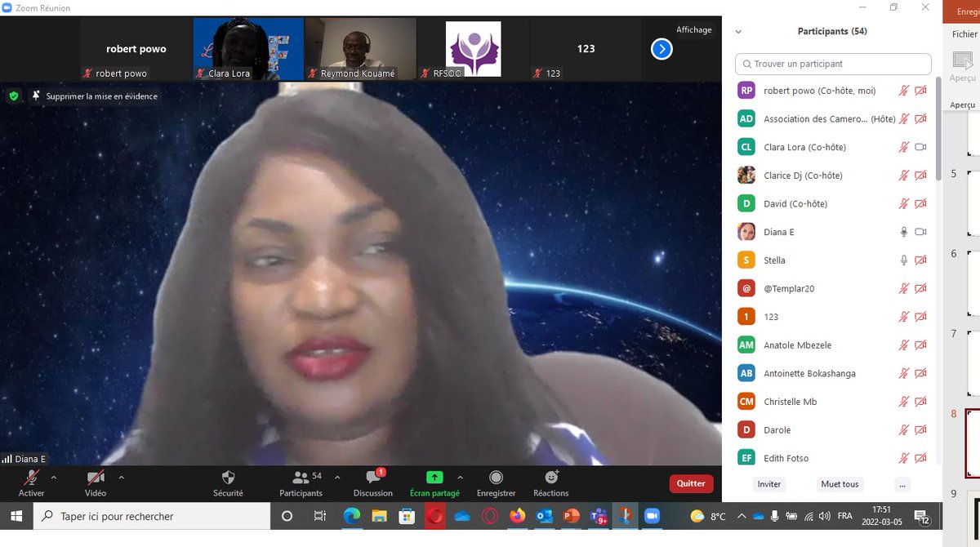Screen dimensions: 980x547
Task: Click the red Quitter button
Action: pyautogui.click(x=691, y=483)
